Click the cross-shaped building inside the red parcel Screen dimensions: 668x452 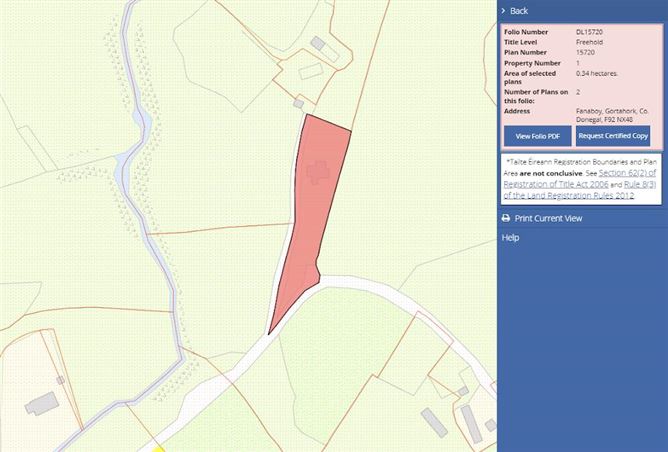pyautogui.click(x=318, y=172)
